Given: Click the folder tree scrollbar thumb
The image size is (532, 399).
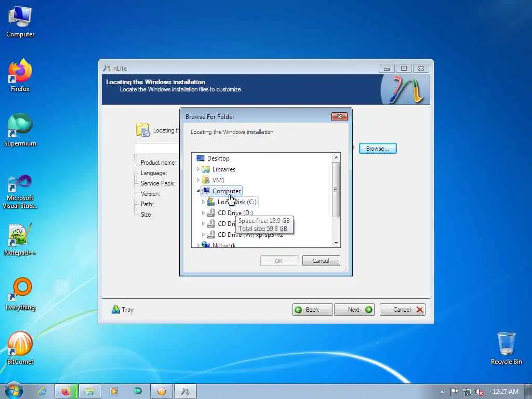Looking at the screenshot, I should pos(336,189).
